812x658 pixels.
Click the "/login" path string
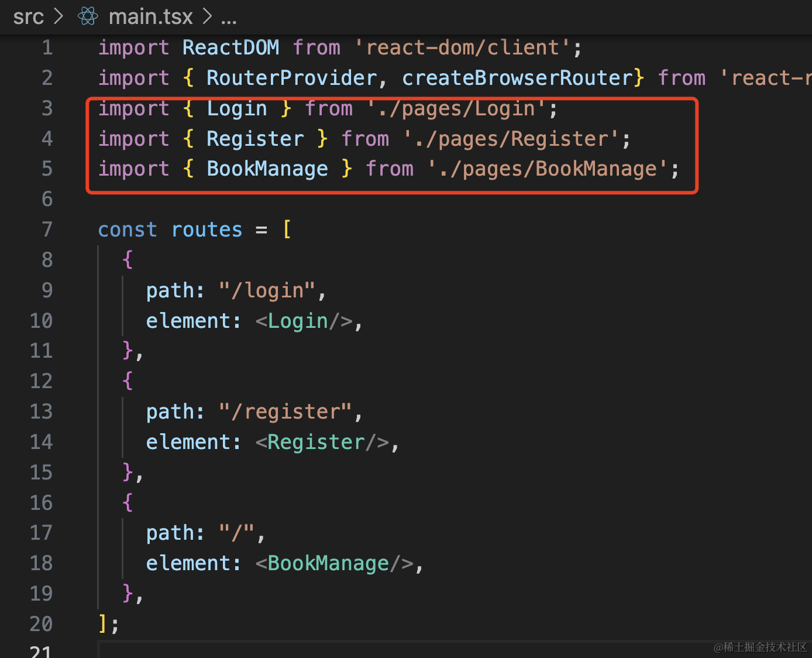tap(267, 290)
